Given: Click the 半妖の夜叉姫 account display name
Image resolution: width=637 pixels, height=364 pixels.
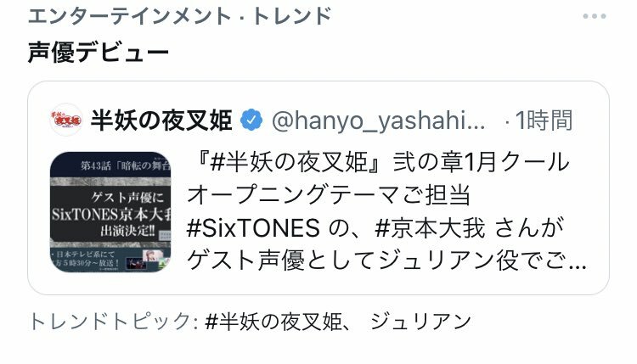Looking at the screenshot, I should [x=161, y=120].
